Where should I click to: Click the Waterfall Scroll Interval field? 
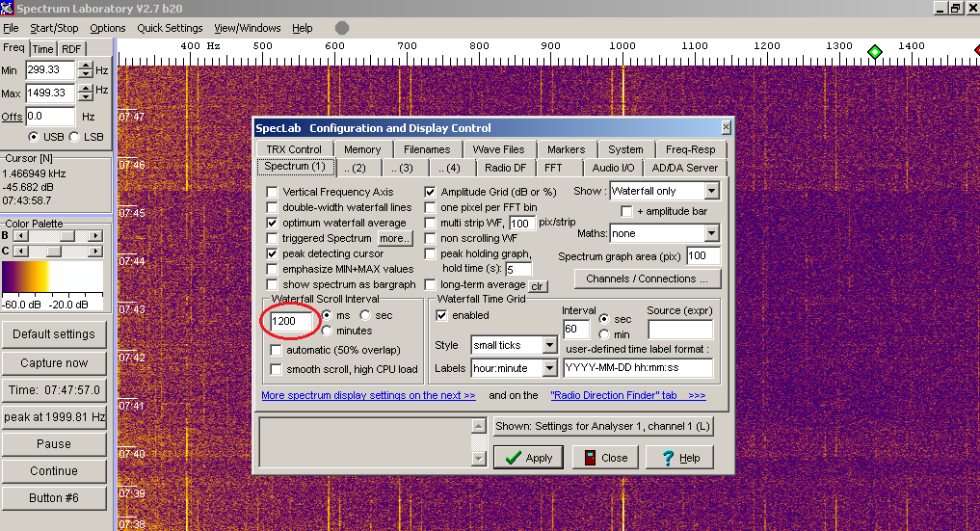tap(291, 321)
